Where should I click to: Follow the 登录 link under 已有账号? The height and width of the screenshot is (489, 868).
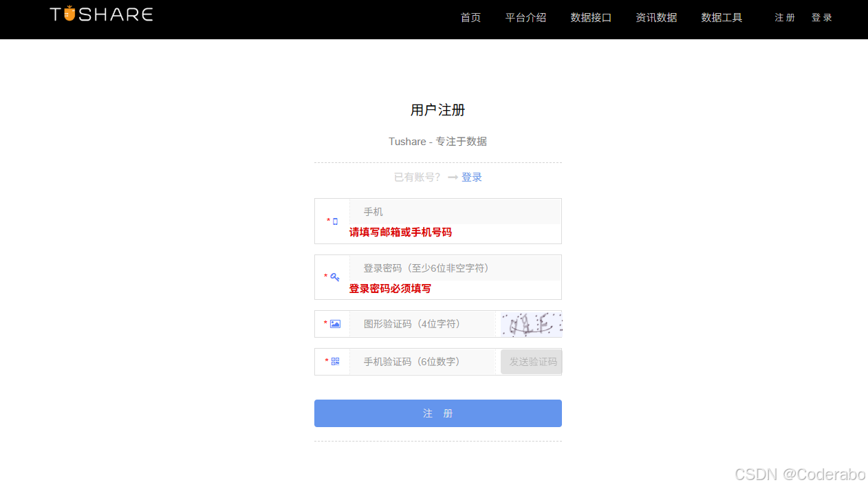tap(473, 177)
